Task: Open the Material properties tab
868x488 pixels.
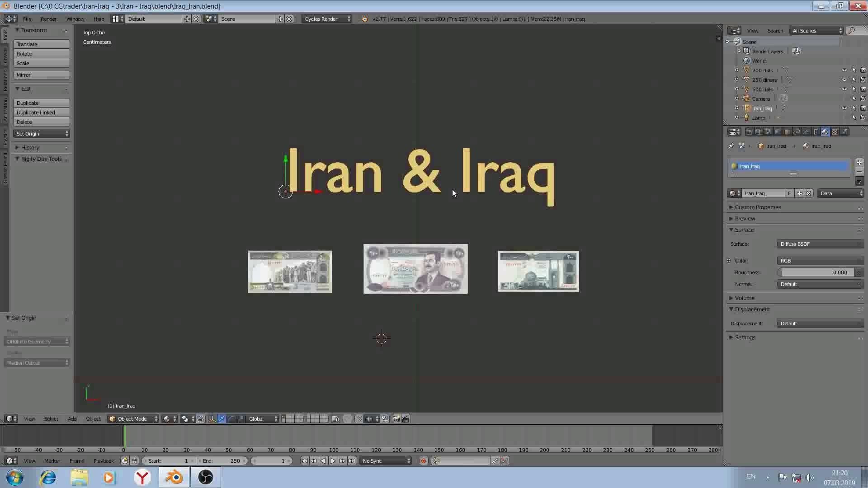Action: click(x=825, y=132)
